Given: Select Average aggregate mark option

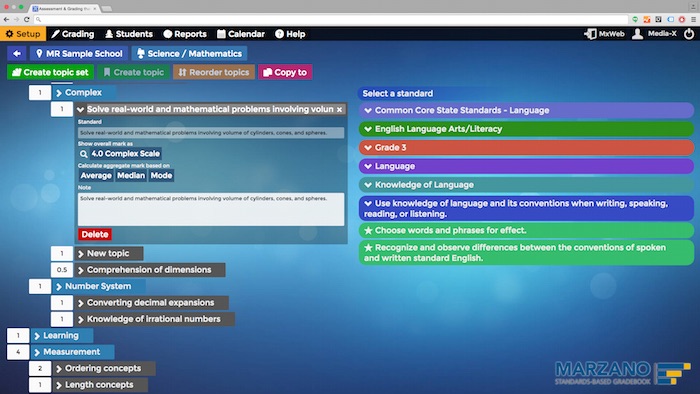Looking at the screenshot, I should click(x=96, y=175).
